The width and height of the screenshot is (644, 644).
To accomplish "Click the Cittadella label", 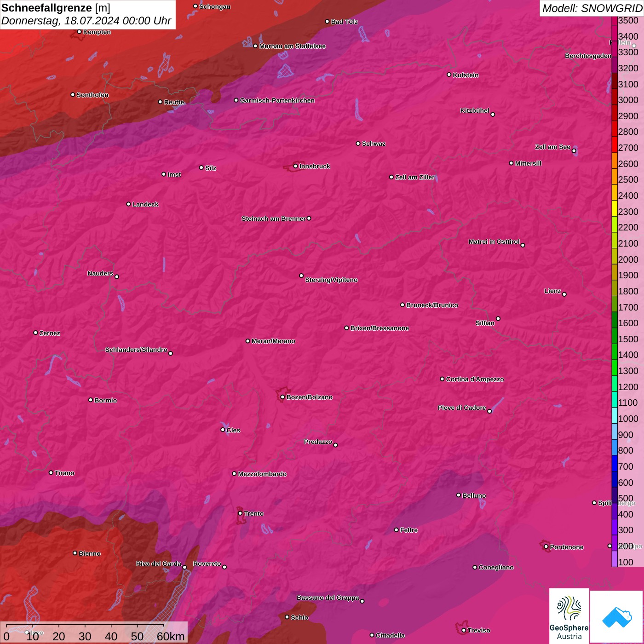I will tap(390, 635).
